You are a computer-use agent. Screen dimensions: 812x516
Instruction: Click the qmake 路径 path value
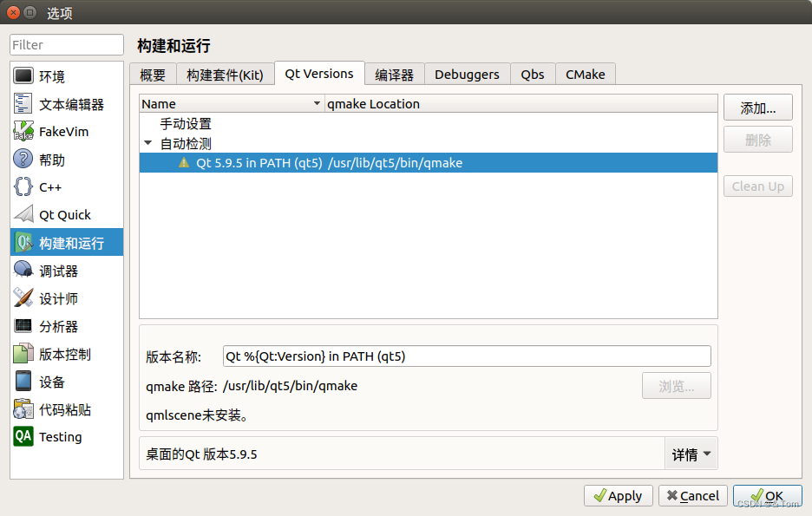point(290,386)
